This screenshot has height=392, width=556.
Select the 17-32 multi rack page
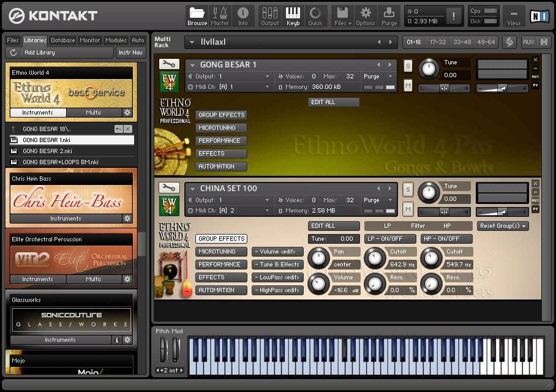pyautogui.click(x=438, y=42)
